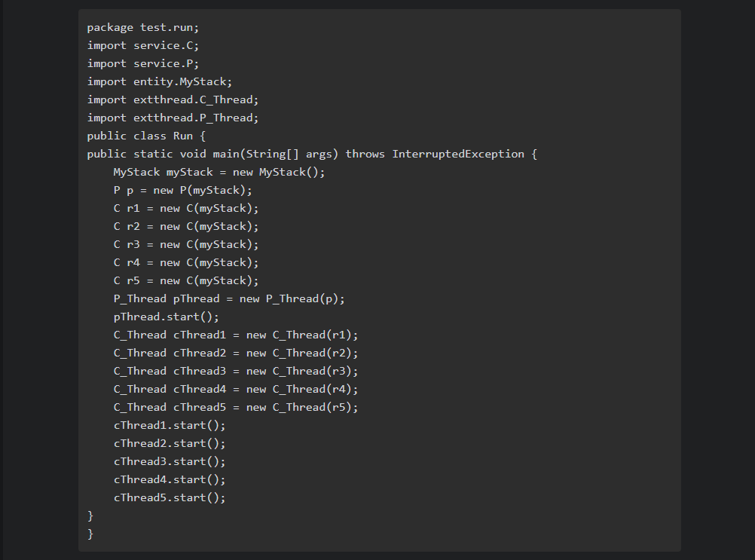Click the 'cThread5.start();' line
This screenshot has width=755, height=560.
click(x=170, y=498)
